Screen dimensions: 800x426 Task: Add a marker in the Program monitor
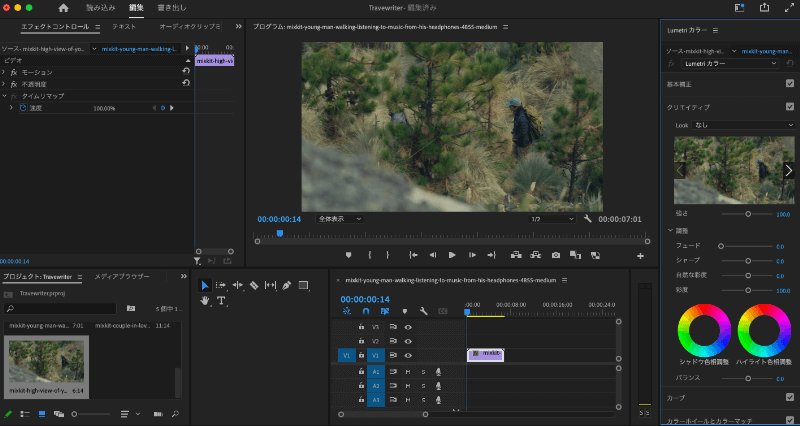348,255
